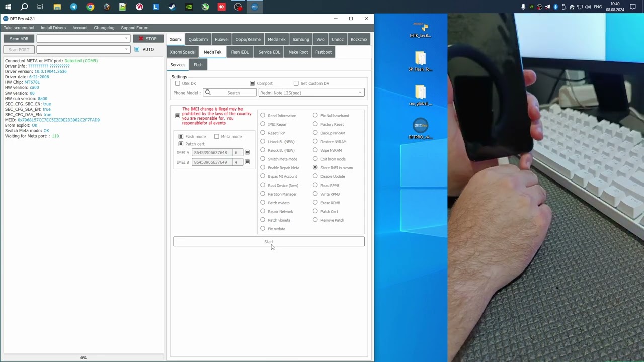Open SP_Flash_Tool desktop folder
The image size is (644, 362).
coord(420,62)
